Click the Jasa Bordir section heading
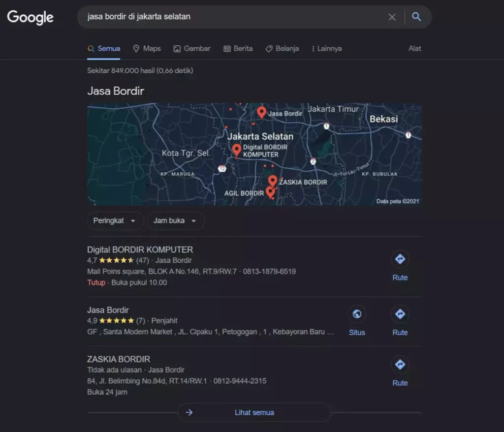 (115, 91)
